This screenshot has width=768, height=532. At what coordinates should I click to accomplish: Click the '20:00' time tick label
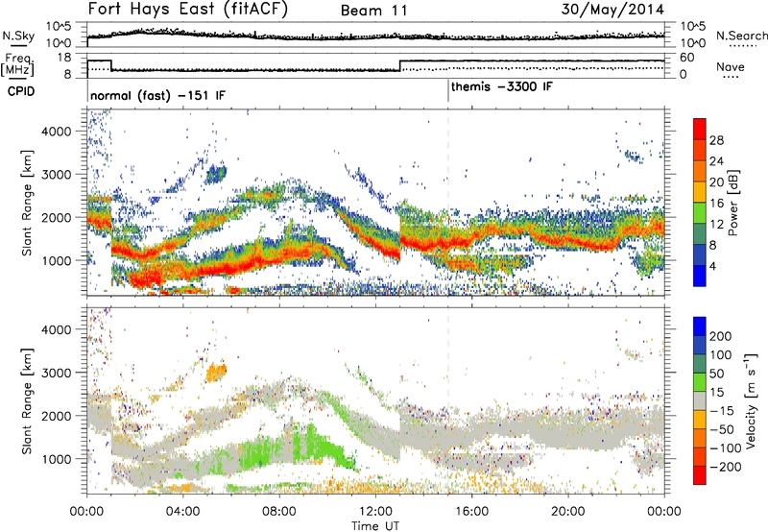[567, 512]
